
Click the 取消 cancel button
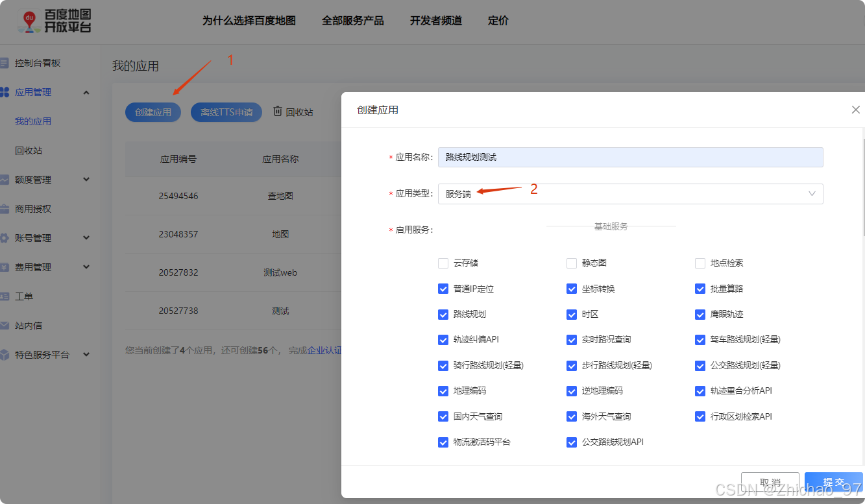[770, 483]
